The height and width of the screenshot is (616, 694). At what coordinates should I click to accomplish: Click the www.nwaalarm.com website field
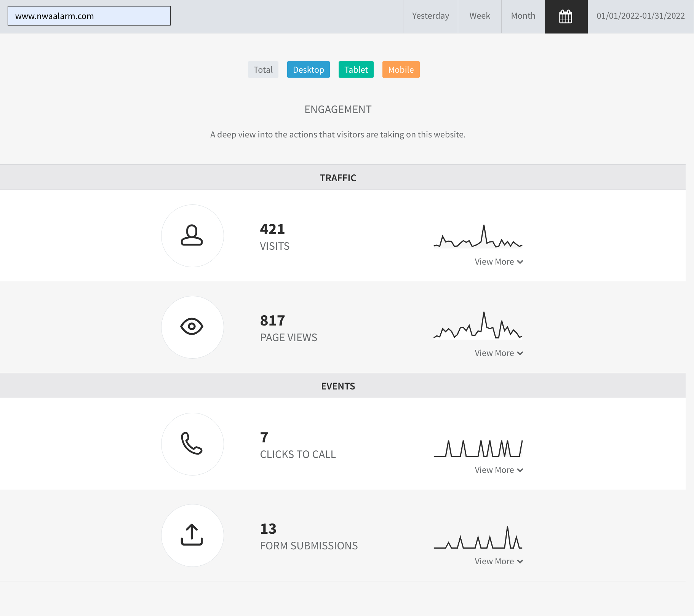tap(89, 16)
